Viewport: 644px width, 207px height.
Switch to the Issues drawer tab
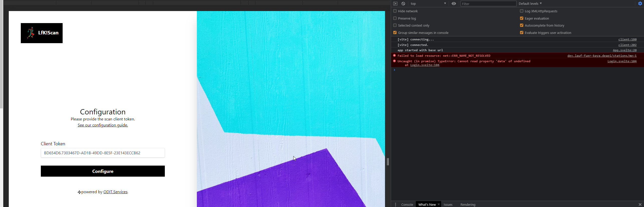coord(448,204)
